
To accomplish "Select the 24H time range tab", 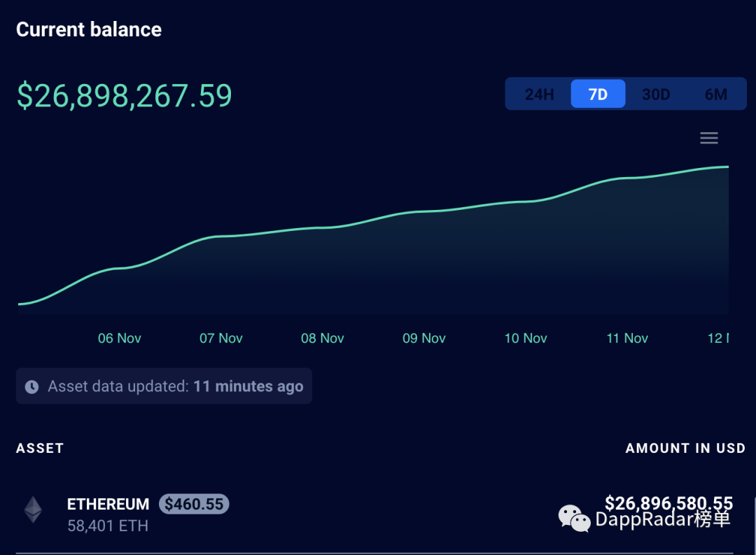I will click(539, 94).
